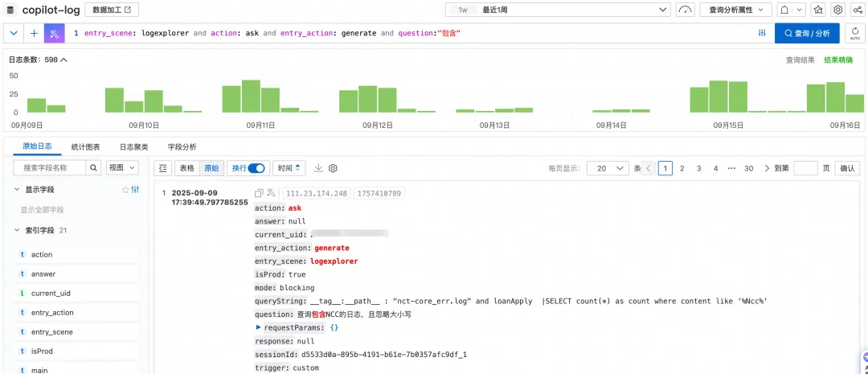Viewport: 868px width, 374px height.
Task: Click the 搜索字段名称 search field
Action: click(49, 168)
